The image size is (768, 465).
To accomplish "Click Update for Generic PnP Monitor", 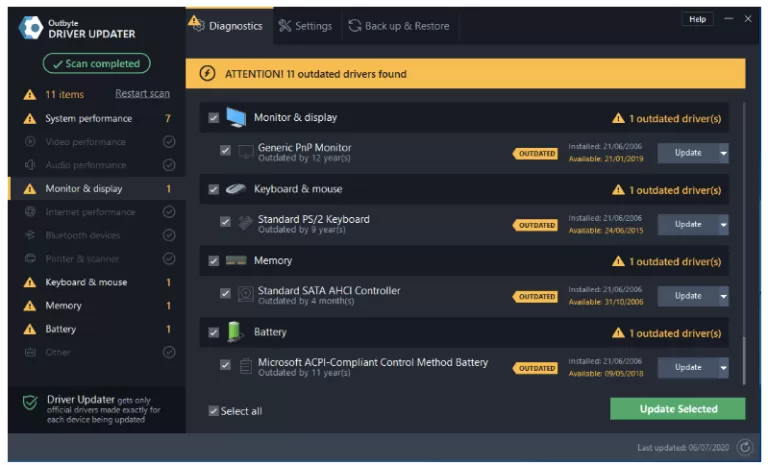I will [688, 153].
